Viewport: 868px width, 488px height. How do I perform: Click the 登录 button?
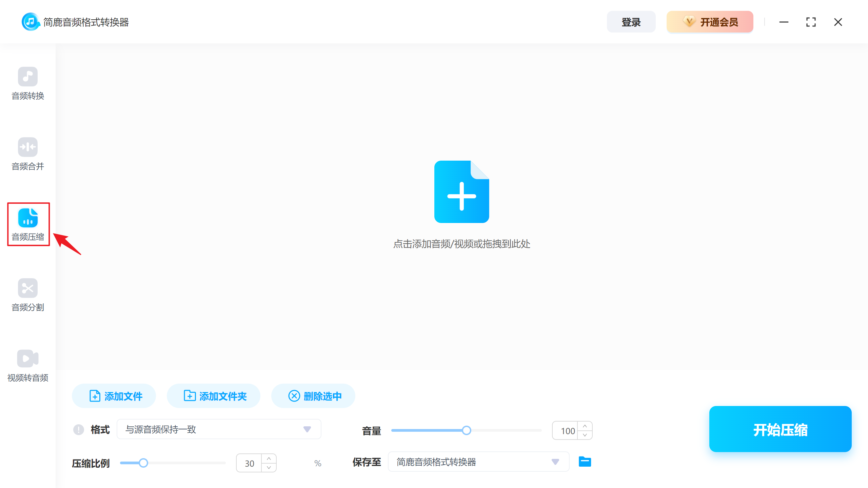click(631, 21)
